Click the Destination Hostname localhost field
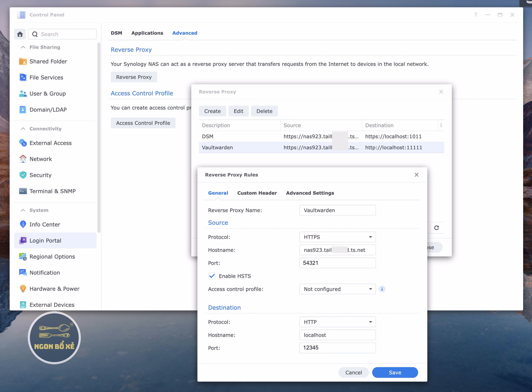 337,335
